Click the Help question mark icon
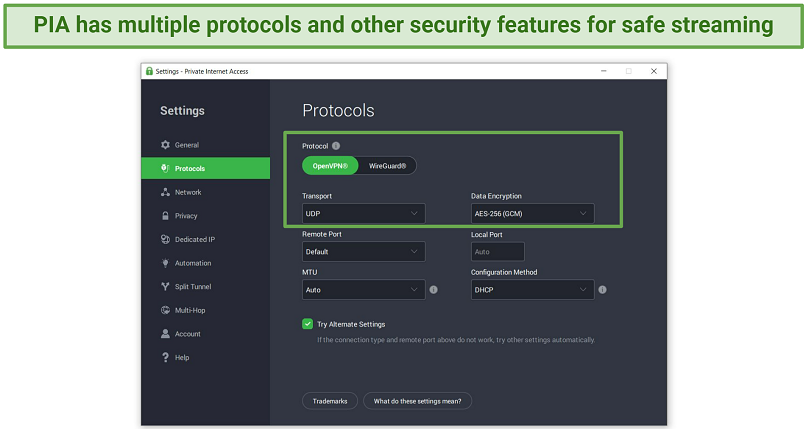 click(x=165, y=358)
